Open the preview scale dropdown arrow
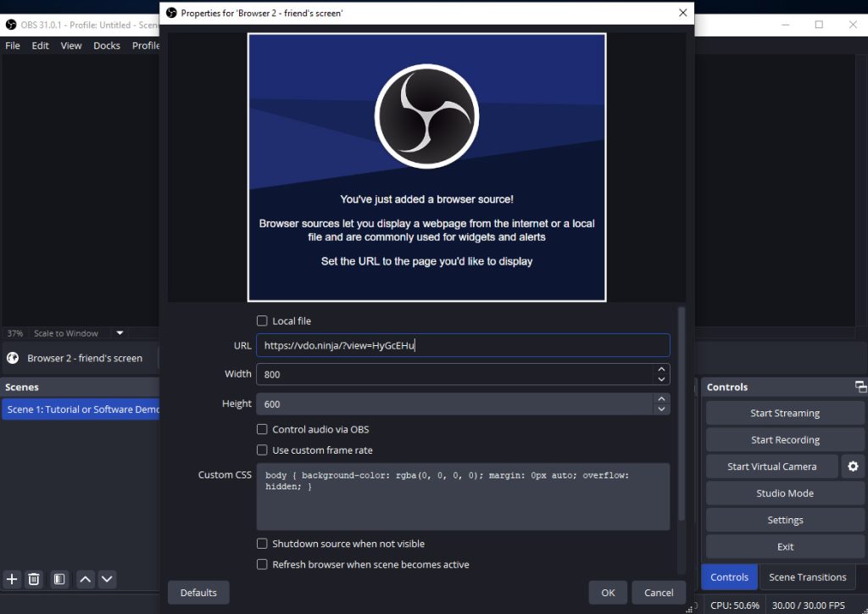868x614 pixels. click(x=120, y=332)
